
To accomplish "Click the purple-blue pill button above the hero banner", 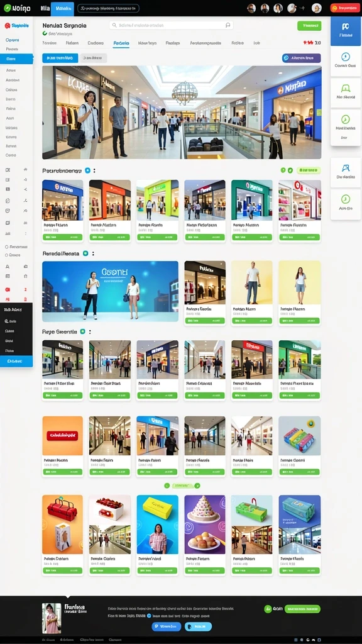I will pyautogui.click(x=301, y=58).
